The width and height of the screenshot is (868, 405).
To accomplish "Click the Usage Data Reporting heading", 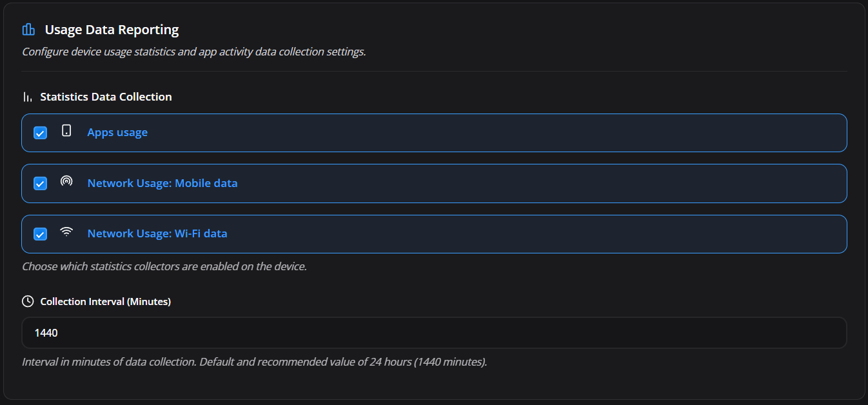I will [x=112, y=30].
